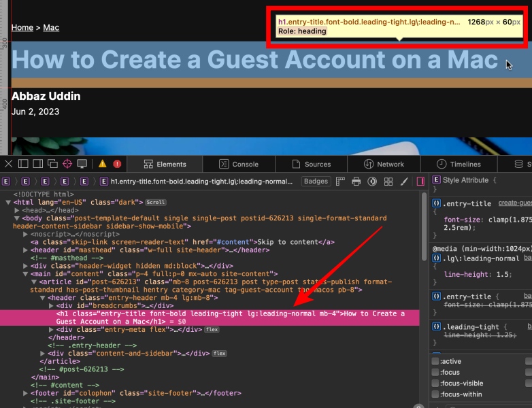Edit the line-height 1.5 value
The image size is (532, 408).
tap(503, 274)
